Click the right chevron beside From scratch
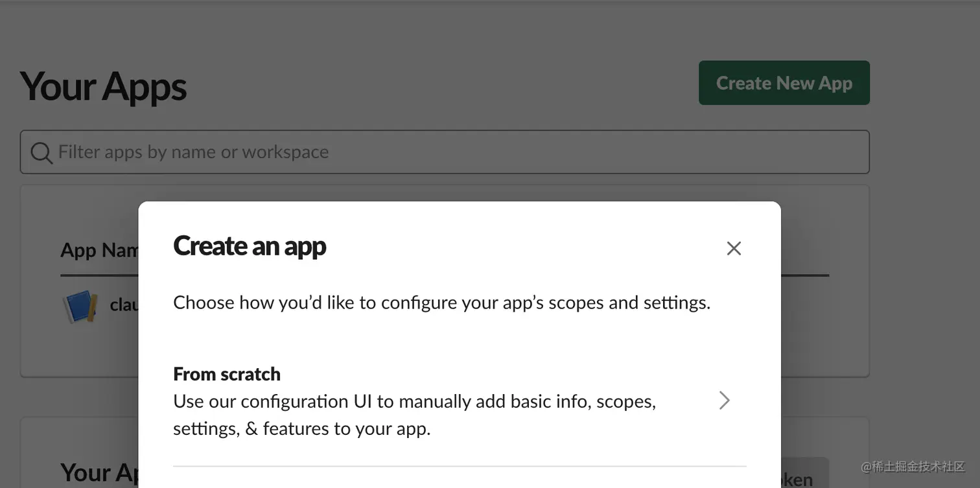The image size is (980, 488). (x=725, y=401)
